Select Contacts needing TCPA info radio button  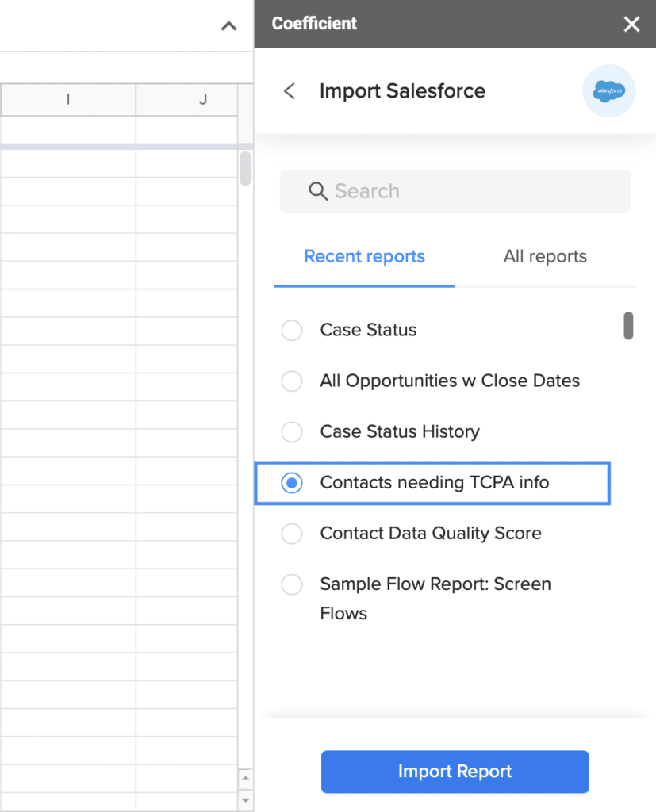[292, 483]
